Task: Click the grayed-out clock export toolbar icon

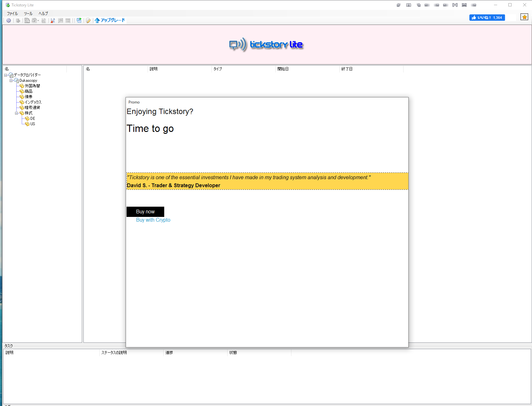Action: coord(34,20)
